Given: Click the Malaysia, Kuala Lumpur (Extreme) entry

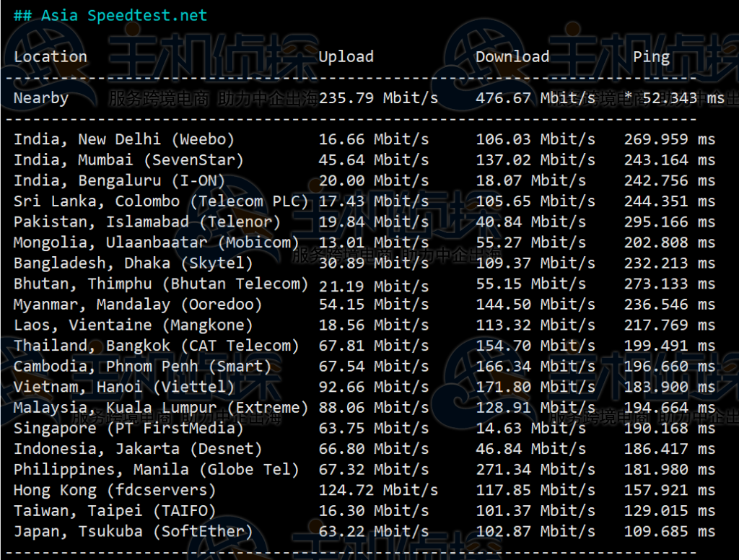Looking at the screenshot, I should 161,408.
